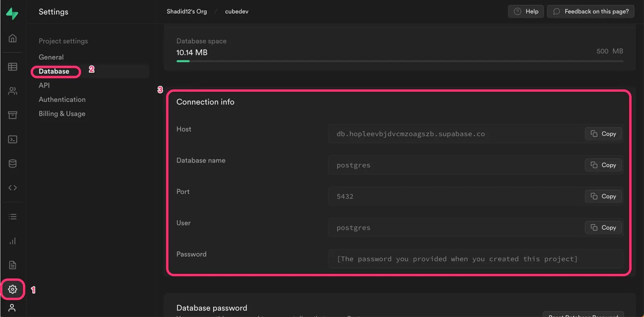Click the Database space progress bar
The image size is (644, 317).
tap(400, 61)
